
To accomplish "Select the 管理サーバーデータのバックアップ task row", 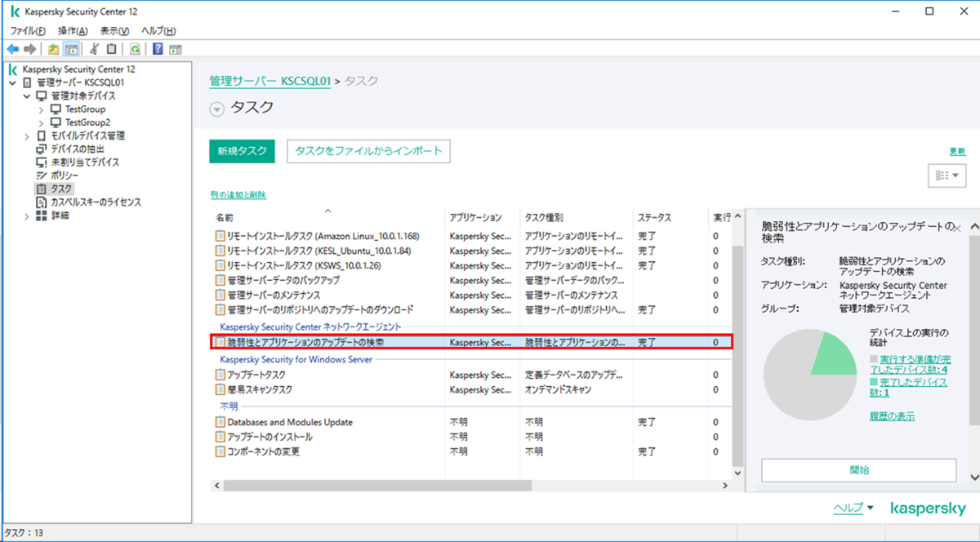I will point(471,280).
